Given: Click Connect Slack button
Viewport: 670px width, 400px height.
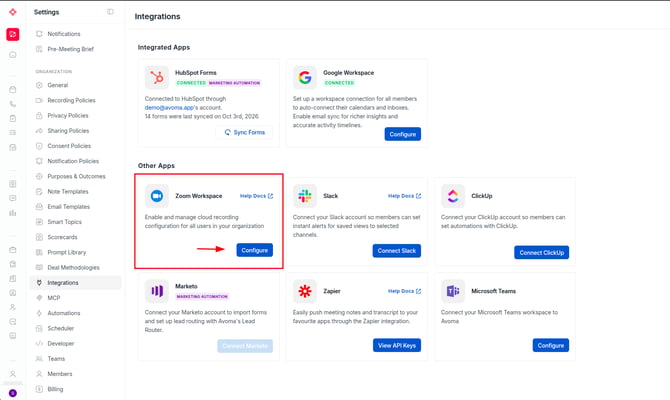Looking at the screenshot, I should [397, 251].
